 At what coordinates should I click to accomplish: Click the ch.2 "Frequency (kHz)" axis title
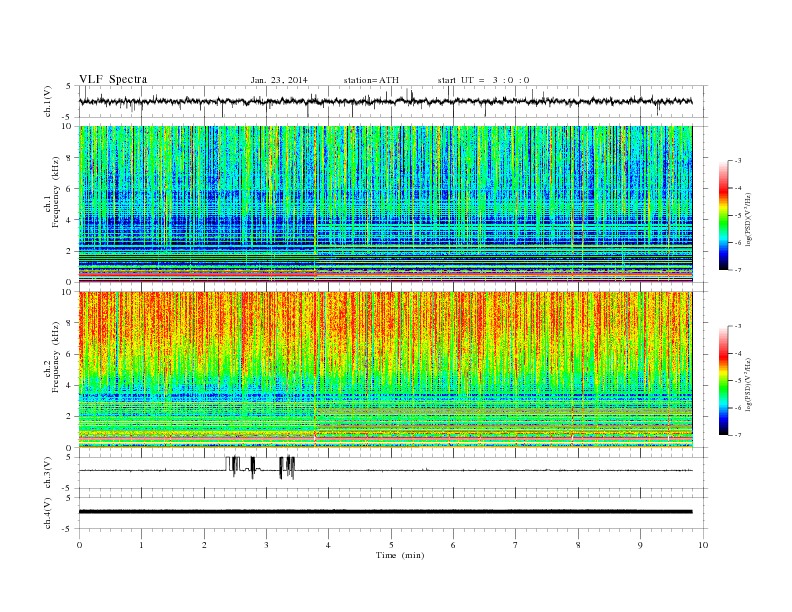pos(56,356)
